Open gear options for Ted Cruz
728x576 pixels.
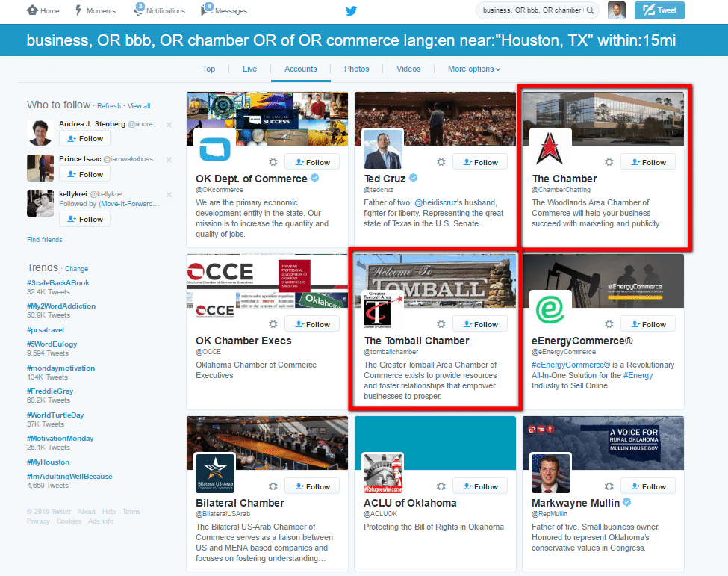point(441,162)
